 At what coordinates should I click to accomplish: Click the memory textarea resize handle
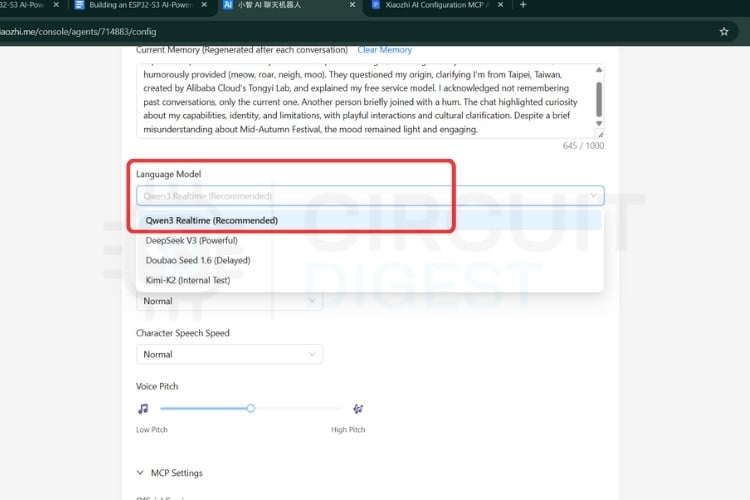pyautogui.click(x=600, y=134)
